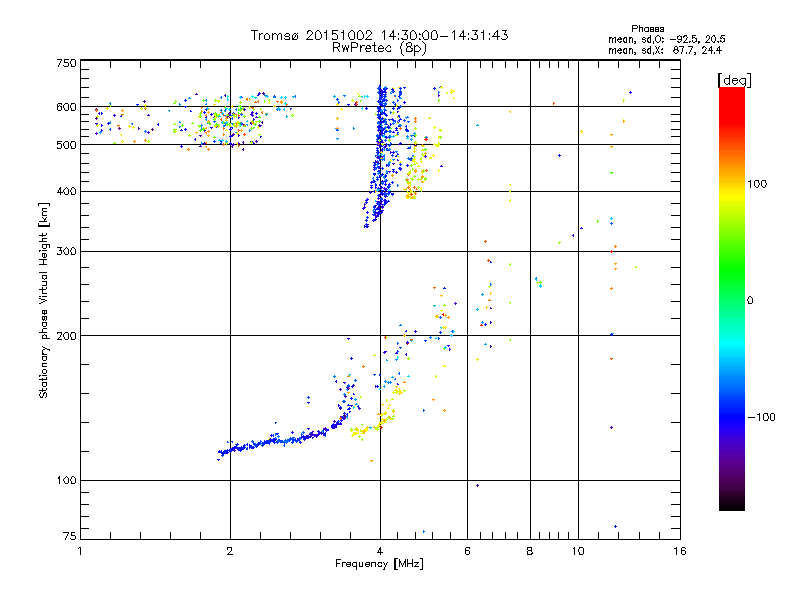Click x-axis tick label "4"
800x600 pixels.
pos(380,551)
